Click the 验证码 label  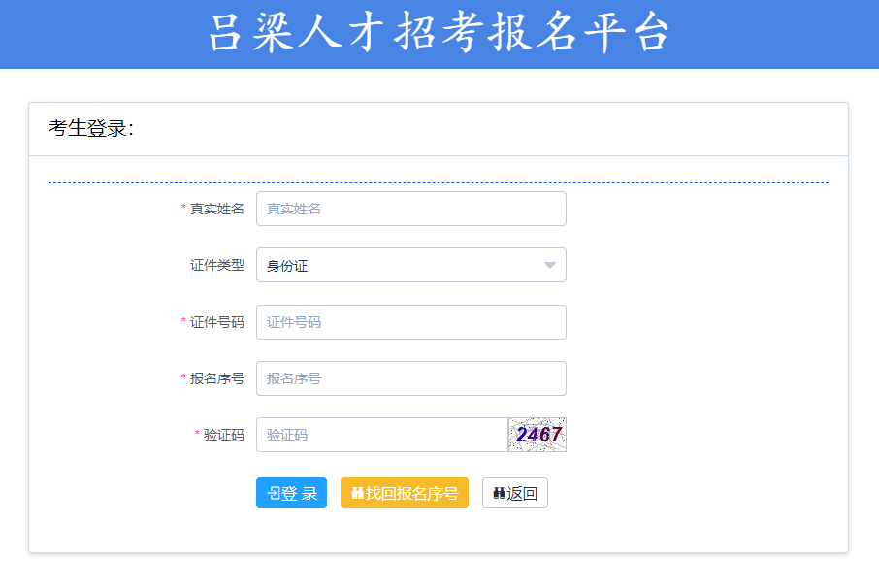(223, 435)
